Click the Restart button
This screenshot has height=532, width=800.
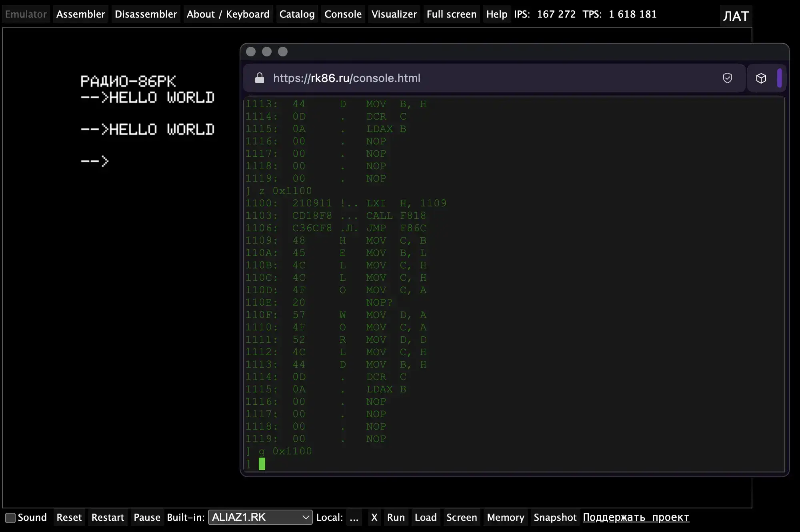point(108,517)
